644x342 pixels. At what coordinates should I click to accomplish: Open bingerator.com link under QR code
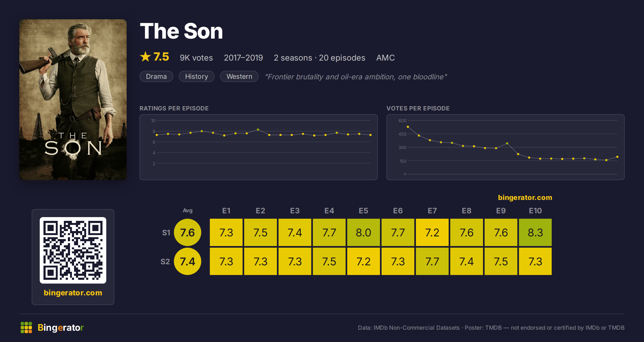click(73, 293)
